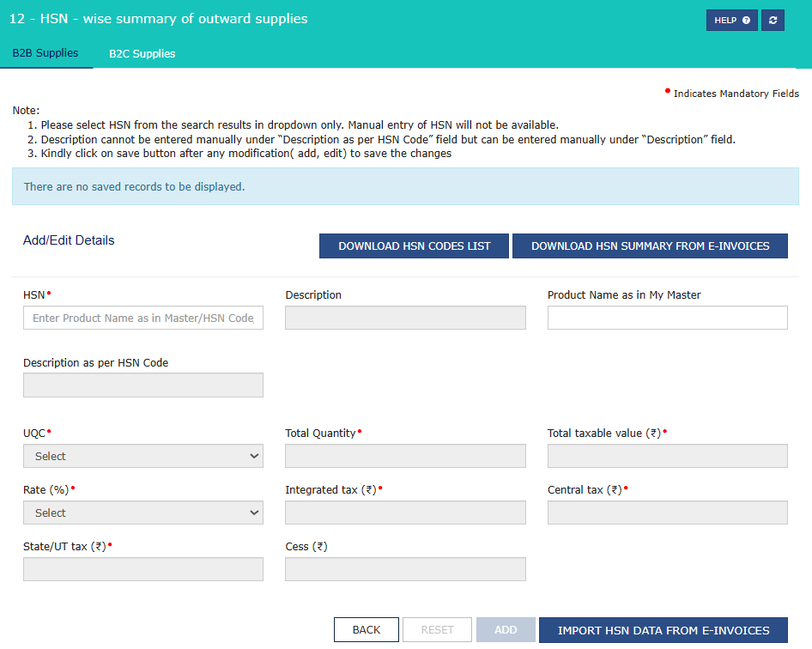Viewport: 812px width, 649px height.
Task: Click the Total taxable value field
Action: click(x=668, y=456)
